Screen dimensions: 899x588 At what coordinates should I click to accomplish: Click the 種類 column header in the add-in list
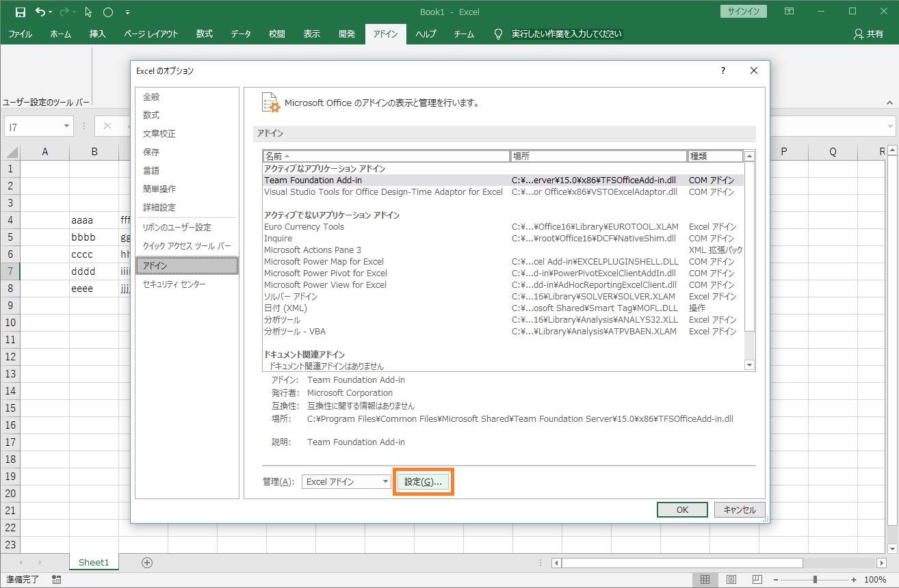[715, 157]
